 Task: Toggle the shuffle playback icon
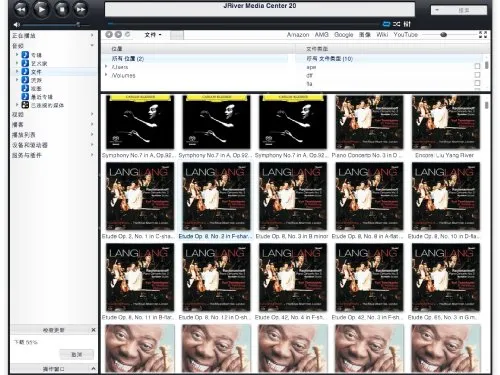coord(396,24)
